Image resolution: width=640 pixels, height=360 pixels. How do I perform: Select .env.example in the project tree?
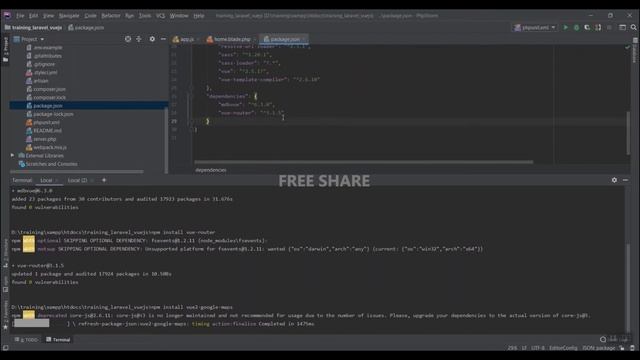tap(48, 47)
